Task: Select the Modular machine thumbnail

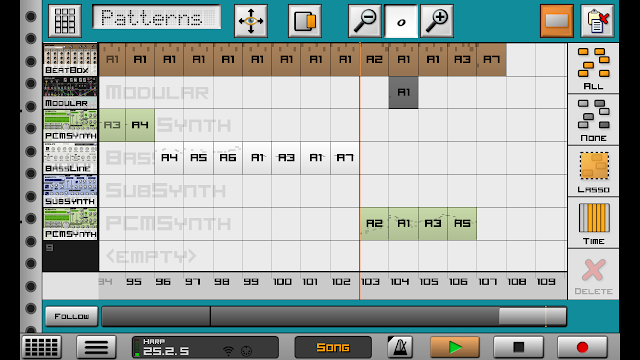Action: click(x=70, y=93)
